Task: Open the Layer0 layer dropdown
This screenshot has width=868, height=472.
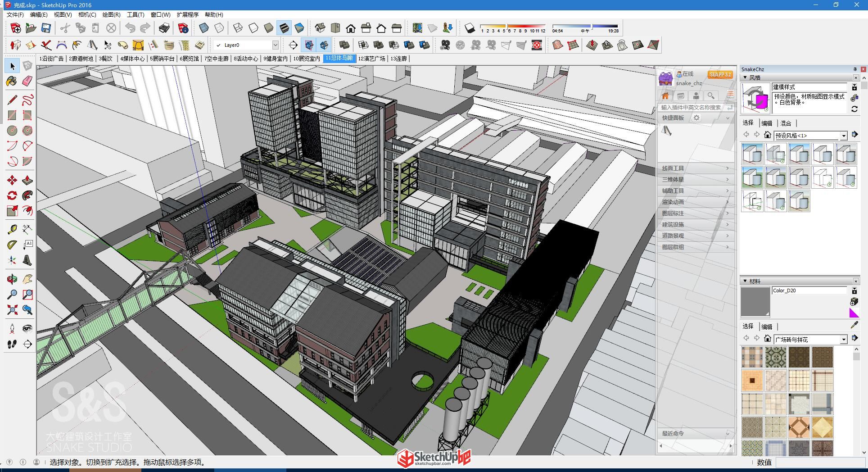Action: coord(275,45)
